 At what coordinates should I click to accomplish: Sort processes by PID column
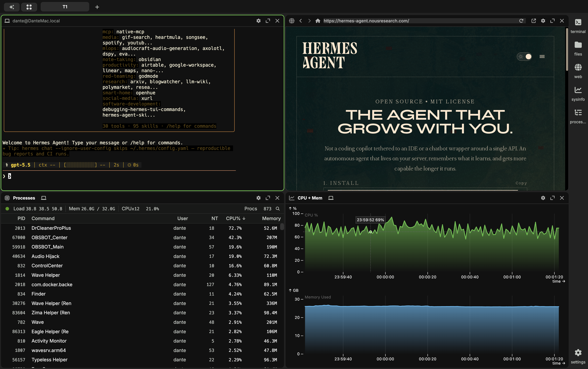point(21,218)
